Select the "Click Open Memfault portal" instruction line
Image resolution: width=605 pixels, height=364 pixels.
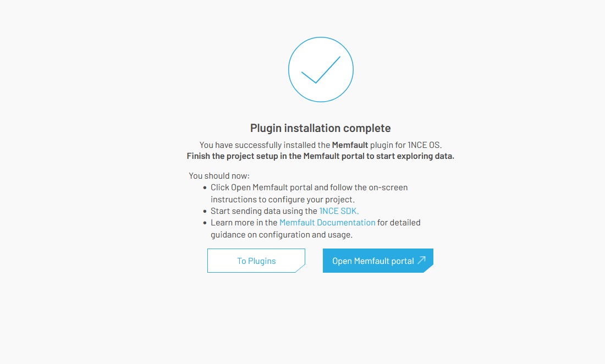pos(309,187)
